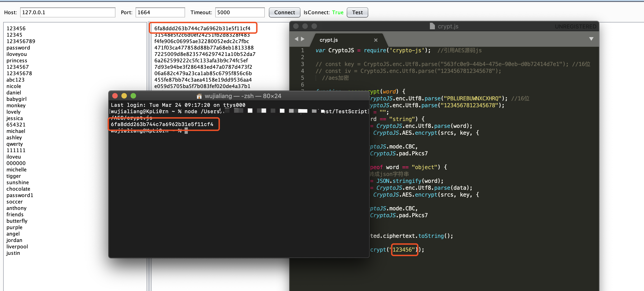The width and height of the screenshot is (644, 291).
Task: Click the green zoom button of terminal
Action: coord(133,96)
